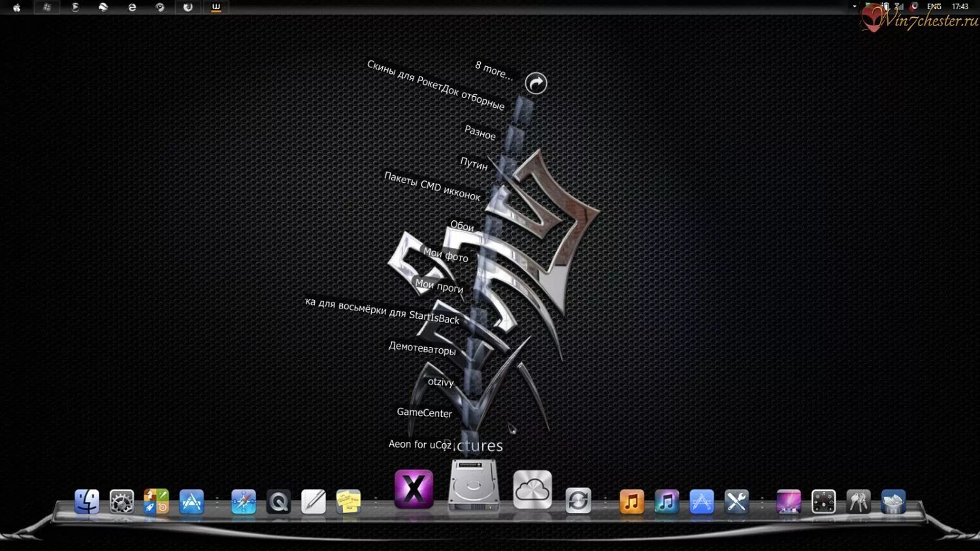
Task: Launch iTunes from the dock
Action: click(x=666, y=502)
